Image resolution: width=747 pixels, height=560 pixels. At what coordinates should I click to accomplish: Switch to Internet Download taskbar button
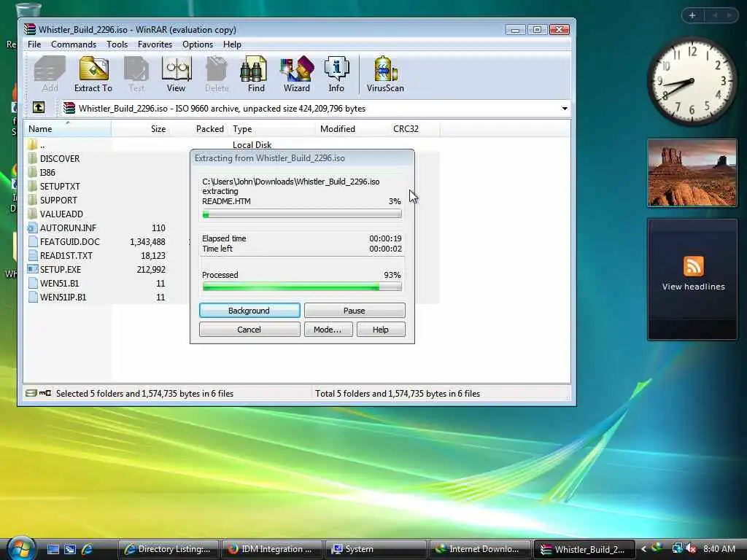tap(480, 549)
